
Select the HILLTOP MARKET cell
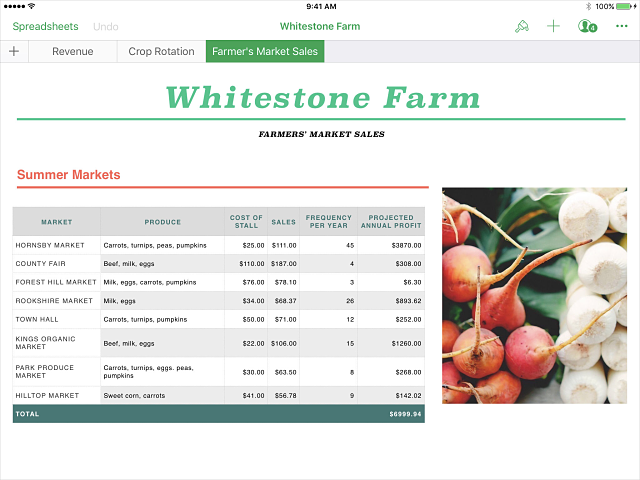57,396
